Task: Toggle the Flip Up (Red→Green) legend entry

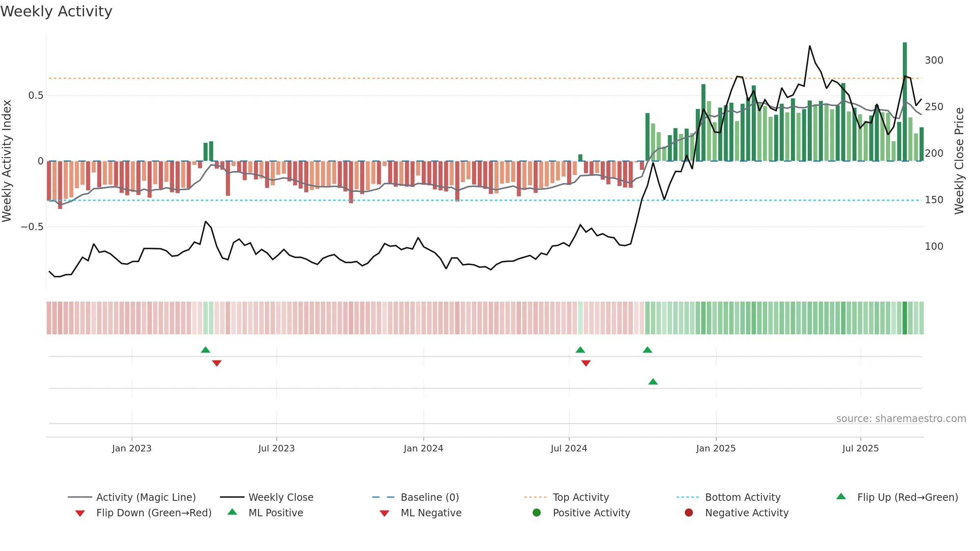Action: 897,497
